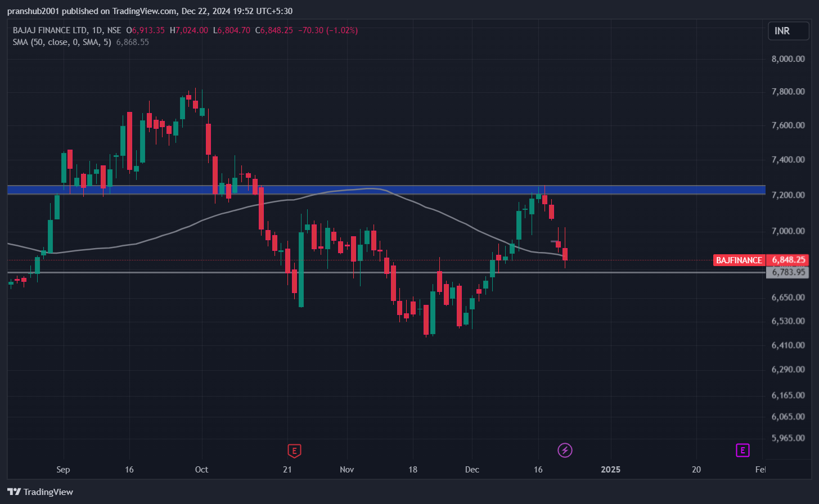This screenshot has width=819, height=504.
Task: Click the 20 date label on time axis
Action: (x=696, y=470)
